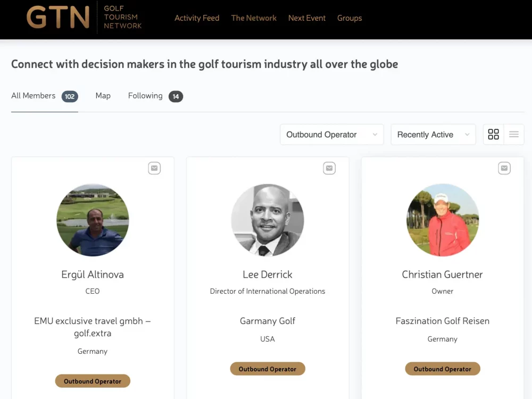The image size is (532, 399).
Task: Go to The Network page
Action: (254, 18)
